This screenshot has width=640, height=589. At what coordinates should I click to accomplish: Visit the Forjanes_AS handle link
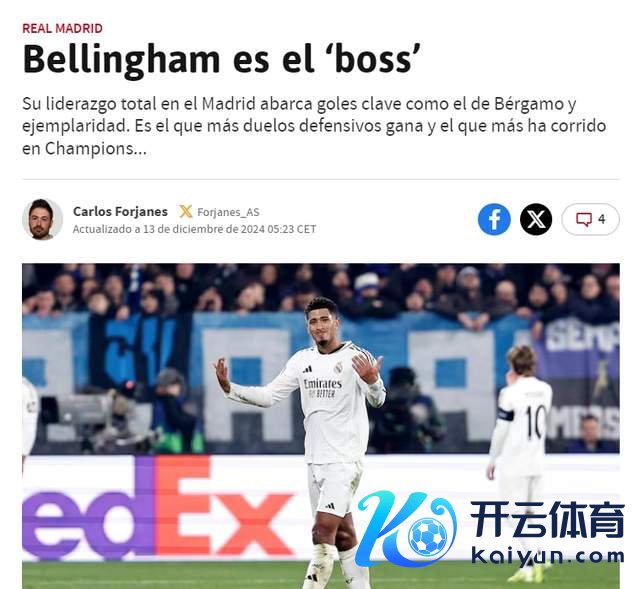pos(228,212)
